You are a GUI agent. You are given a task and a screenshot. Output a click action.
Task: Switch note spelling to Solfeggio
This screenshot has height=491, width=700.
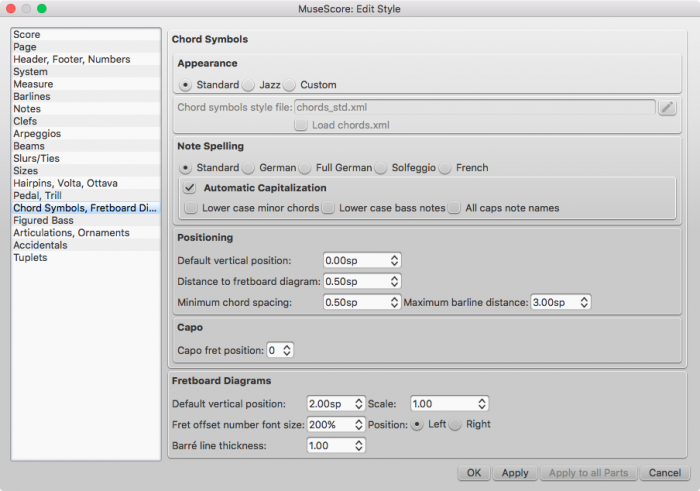tap(381, 168)
